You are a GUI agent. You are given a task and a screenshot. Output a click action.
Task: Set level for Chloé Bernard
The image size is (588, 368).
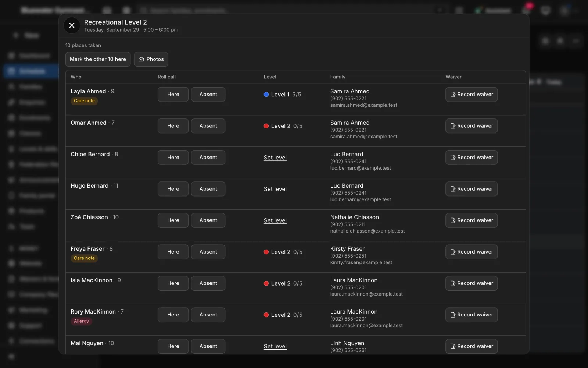tap(275, 158)
